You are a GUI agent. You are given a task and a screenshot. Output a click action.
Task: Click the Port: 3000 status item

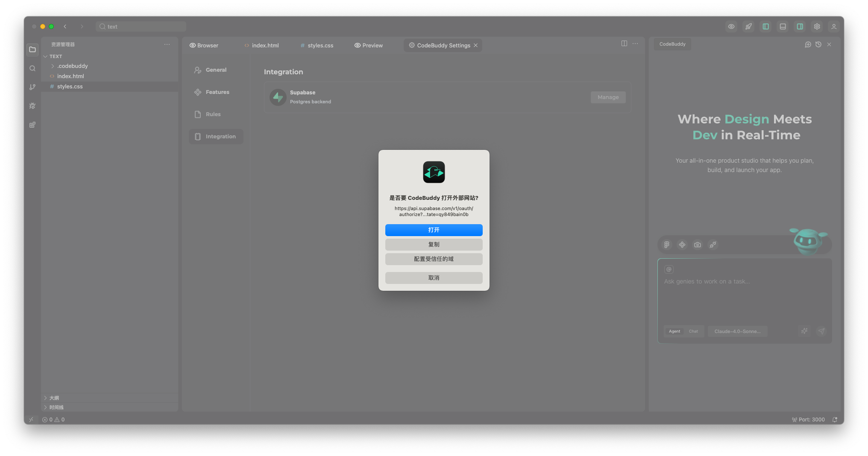pos(808,420)
